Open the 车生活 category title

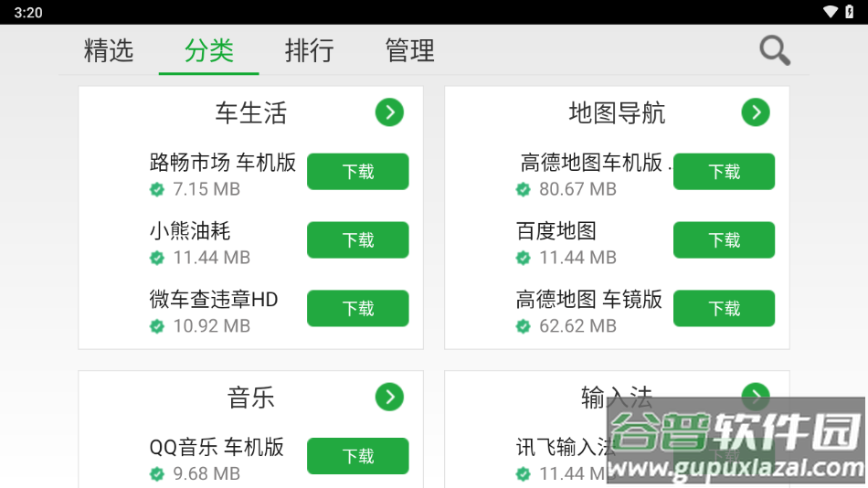point(250,113)
